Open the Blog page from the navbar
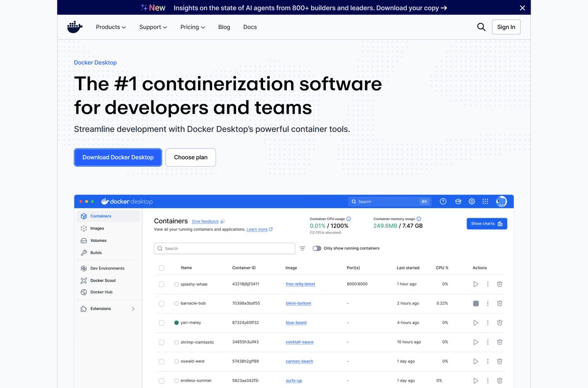The image size is (588, 388). 224,27
